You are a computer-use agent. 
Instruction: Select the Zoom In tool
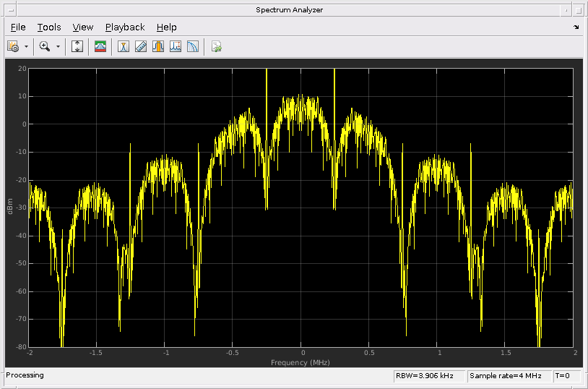coord(45,46)
